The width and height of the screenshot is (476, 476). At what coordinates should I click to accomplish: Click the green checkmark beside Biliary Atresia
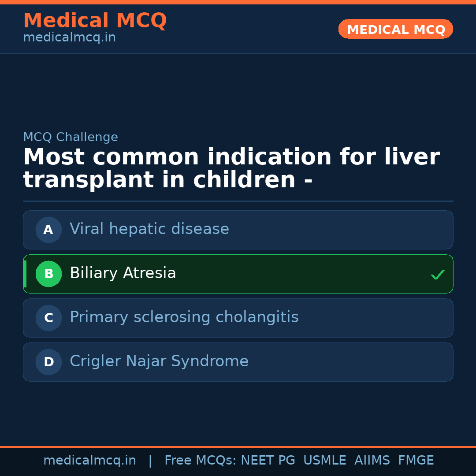(437, 275)
